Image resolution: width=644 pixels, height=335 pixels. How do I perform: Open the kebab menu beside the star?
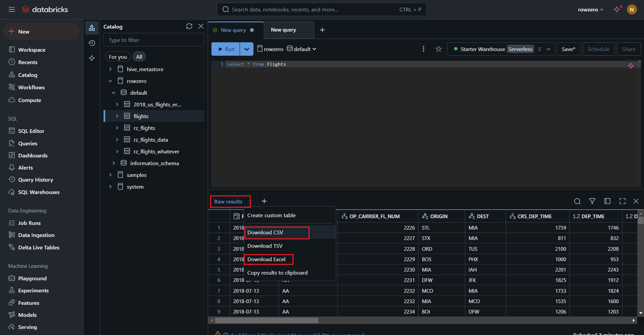(x=423, y=49)
